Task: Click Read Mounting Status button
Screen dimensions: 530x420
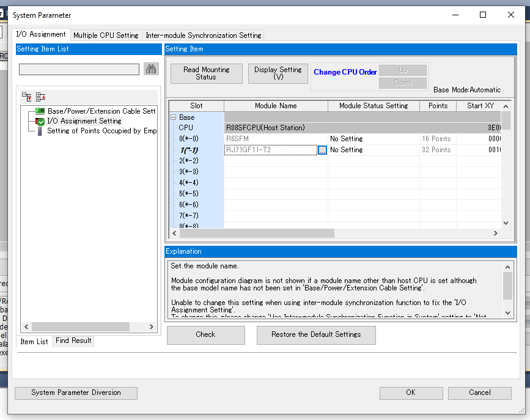Action: pyautogui.click(x=206, y=73)
